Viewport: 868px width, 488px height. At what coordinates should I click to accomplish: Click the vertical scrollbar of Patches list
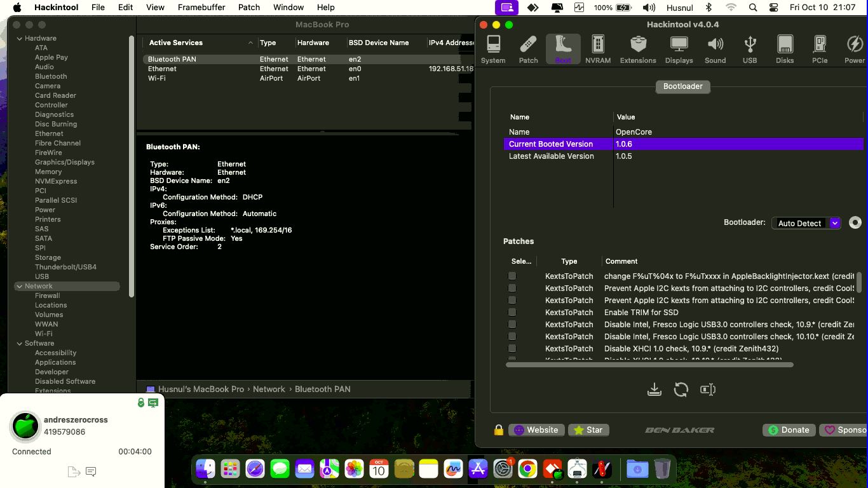859,282
